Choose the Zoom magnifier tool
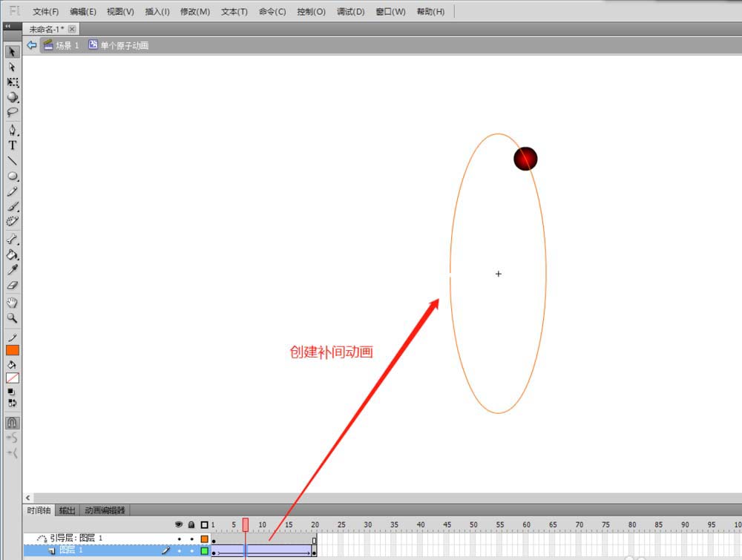The image size is (742, 560). coord(12,318)
